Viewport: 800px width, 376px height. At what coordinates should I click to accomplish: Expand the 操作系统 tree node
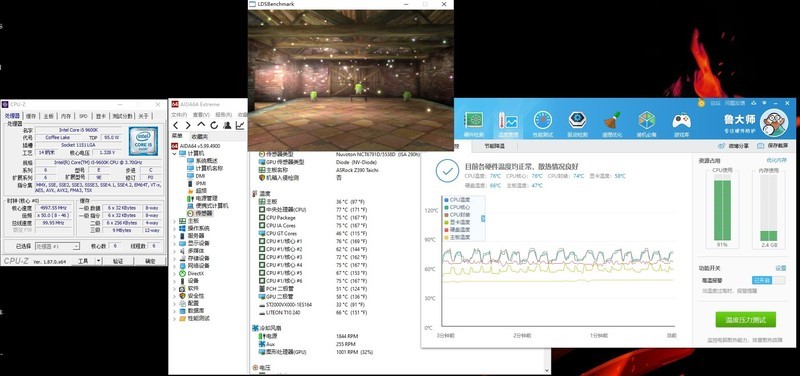pos(174,228)
